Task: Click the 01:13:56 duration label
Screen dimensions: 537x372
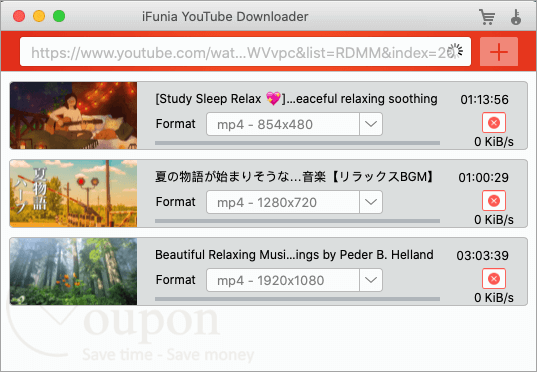Action: point(484,100)
